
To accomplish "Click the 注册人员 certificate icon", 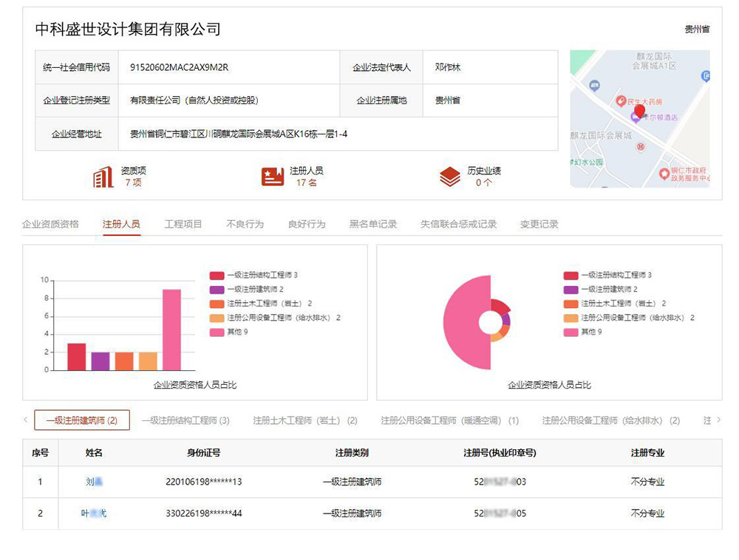I will point(272,177).
